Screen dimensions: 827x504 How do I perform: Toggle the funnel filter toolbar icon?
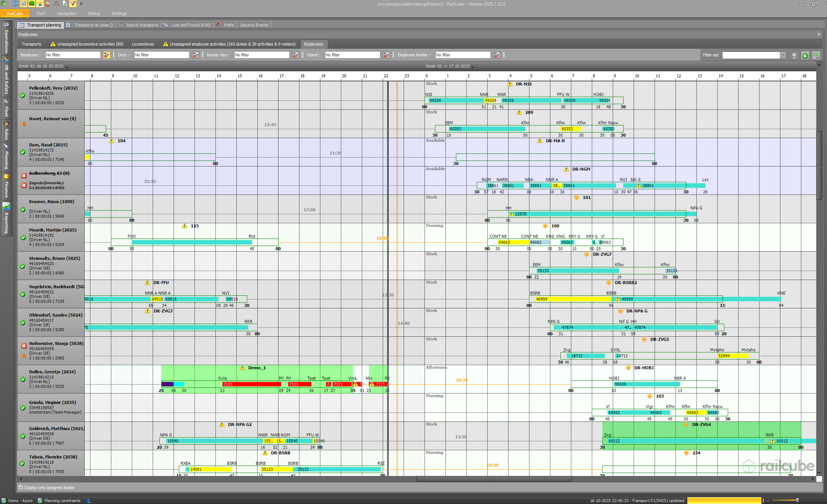(73, 4)
